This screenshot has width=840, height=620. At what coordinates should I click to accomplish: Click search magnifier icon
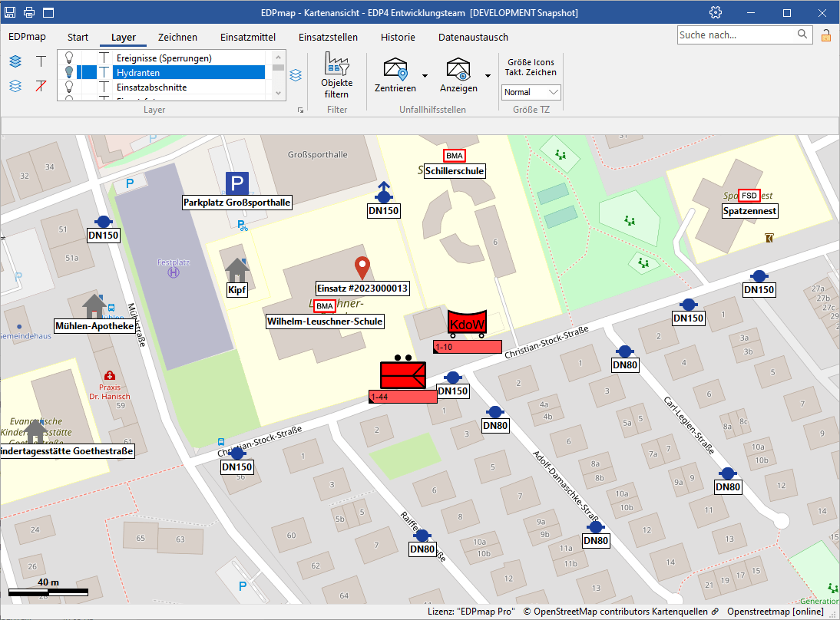[x=802, y=35]
